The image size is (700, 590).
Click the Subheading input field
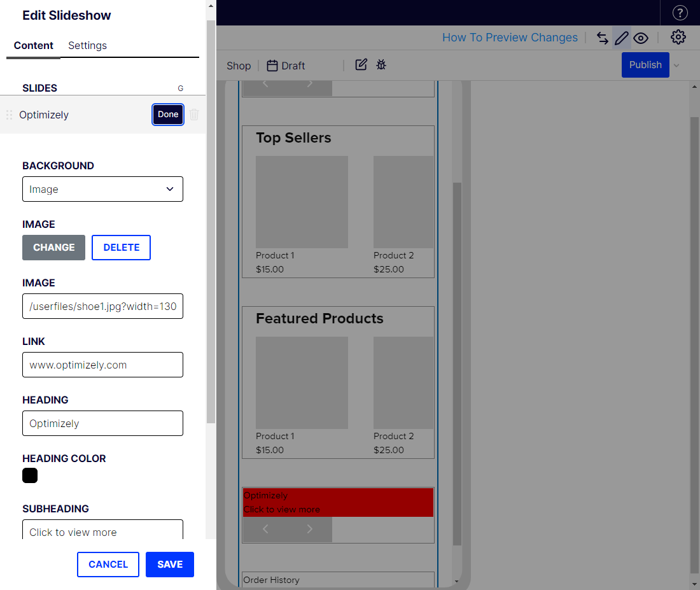[102, 530]
